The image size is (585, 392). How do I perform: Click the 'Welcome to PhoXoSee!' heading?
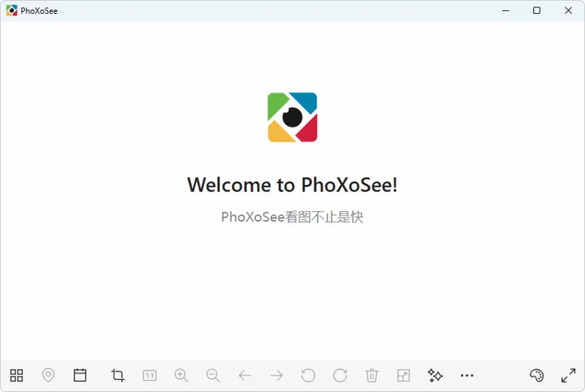click(292, 185)
